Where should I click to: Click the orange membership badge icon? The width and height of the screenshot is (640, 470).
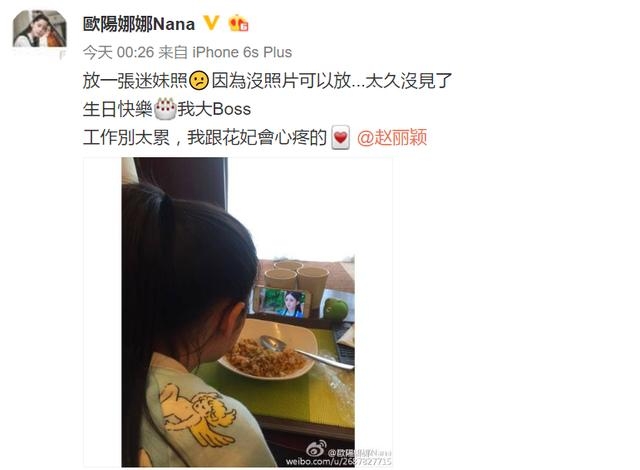pos(238,23)
